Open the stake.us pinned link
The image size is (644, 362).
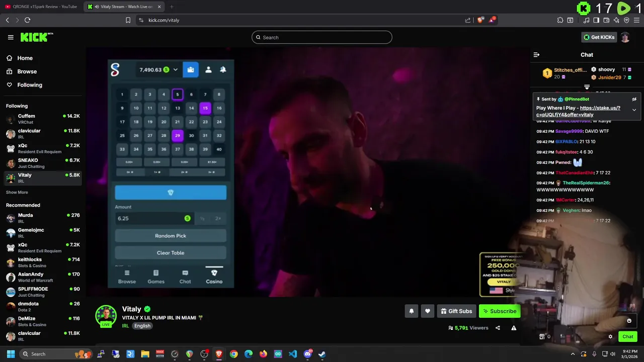tap(578, 111)
